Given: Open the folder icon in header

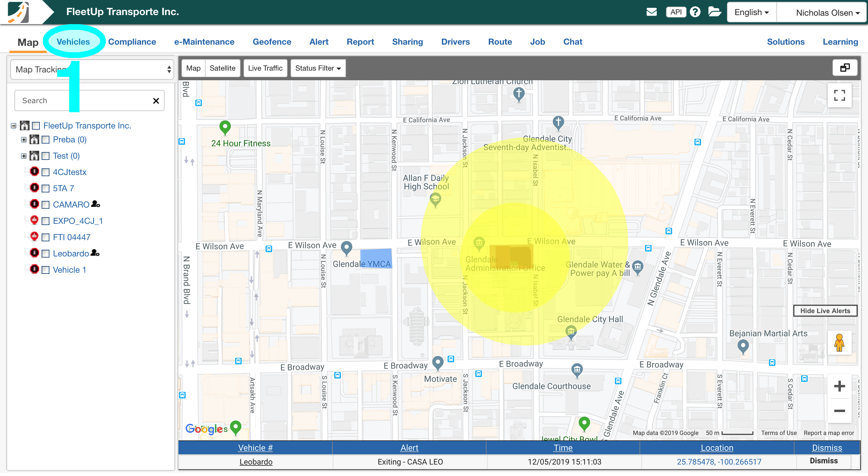Looking at the screenshot, I should [x=714, y=12].
